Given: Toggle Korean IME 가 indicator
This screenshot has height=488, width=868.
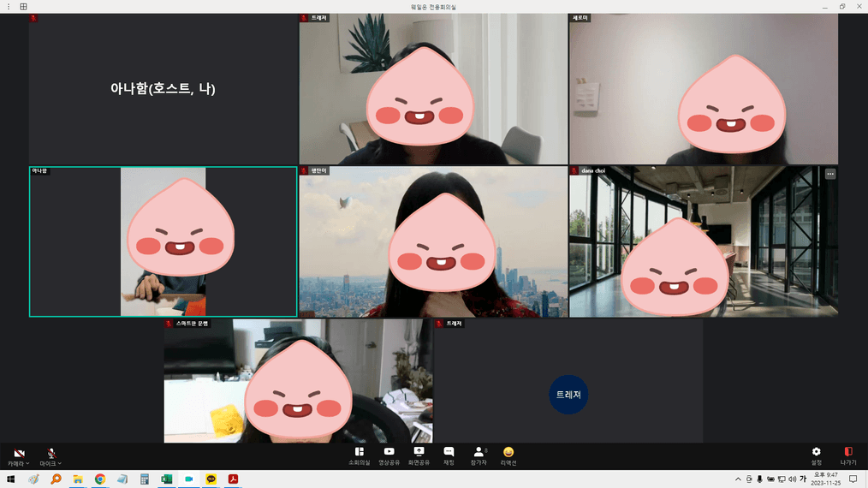Looking at the screenshot, I should pyautogui.click(x=803, y=479).
